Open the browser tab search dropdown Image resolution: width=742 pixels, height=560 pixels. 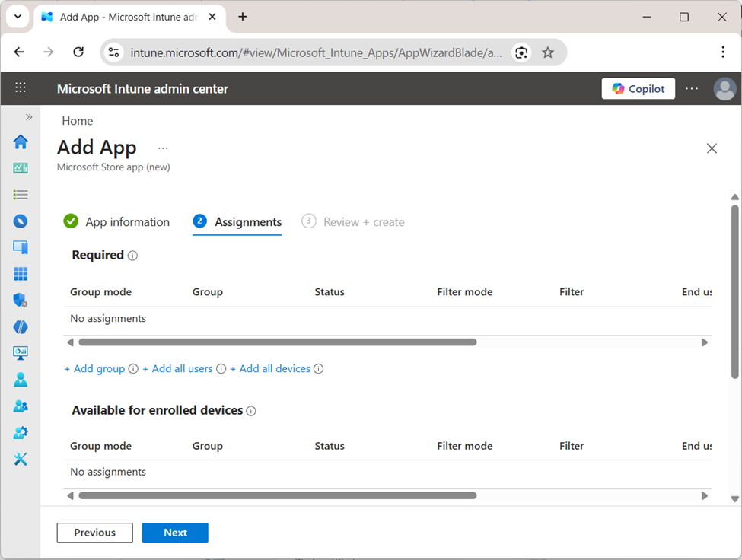[17, 17]
